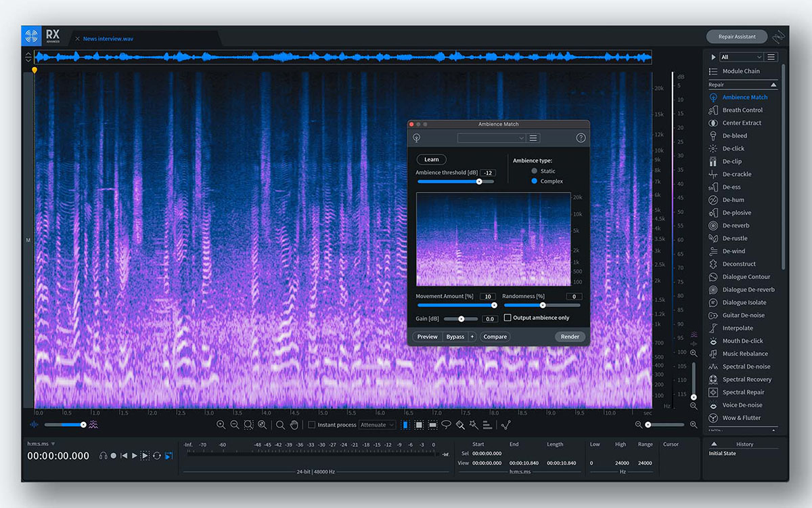The height and width of the screenshot is (508, 812).
Task: Open the All module filter dropdown
Action: 742,57
